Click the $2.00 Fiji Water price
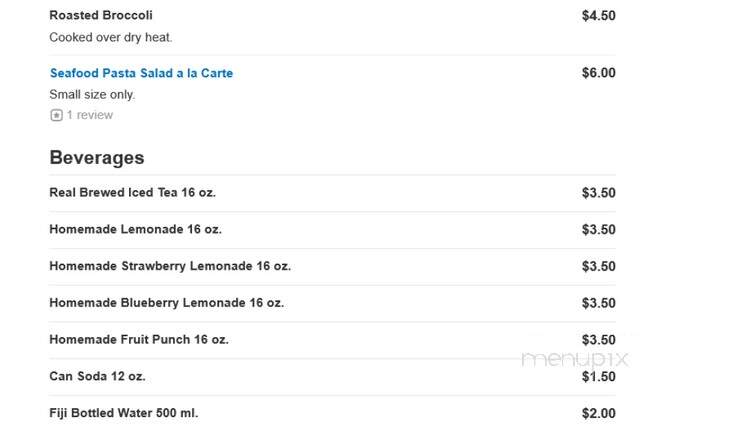 pos(598,413)
